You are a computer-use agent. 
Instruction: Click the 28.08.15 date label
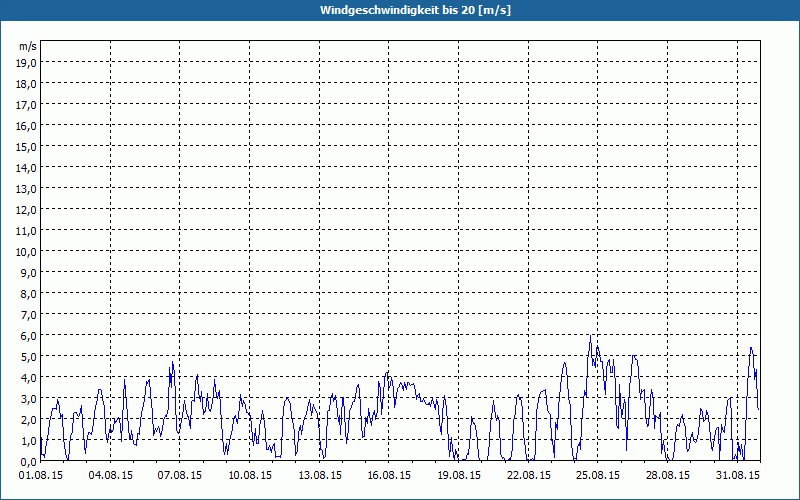[x=667, y=475]
